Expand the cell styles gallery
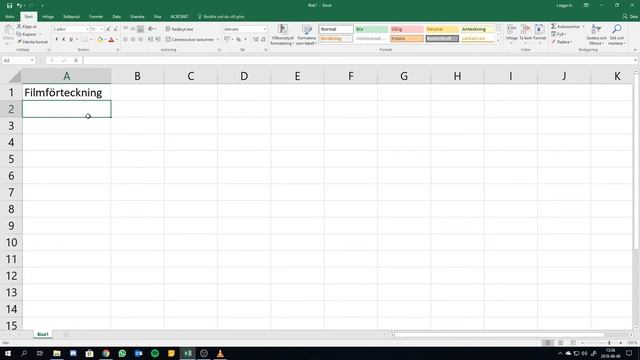 498,41
